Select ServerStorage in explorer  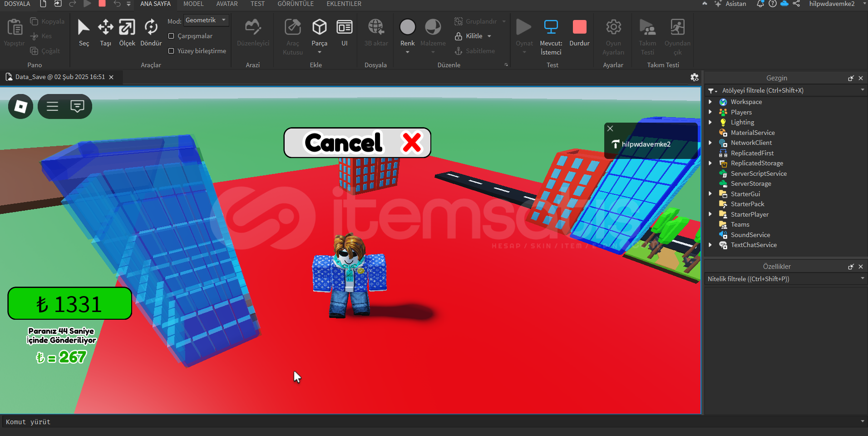click(751, 183)
